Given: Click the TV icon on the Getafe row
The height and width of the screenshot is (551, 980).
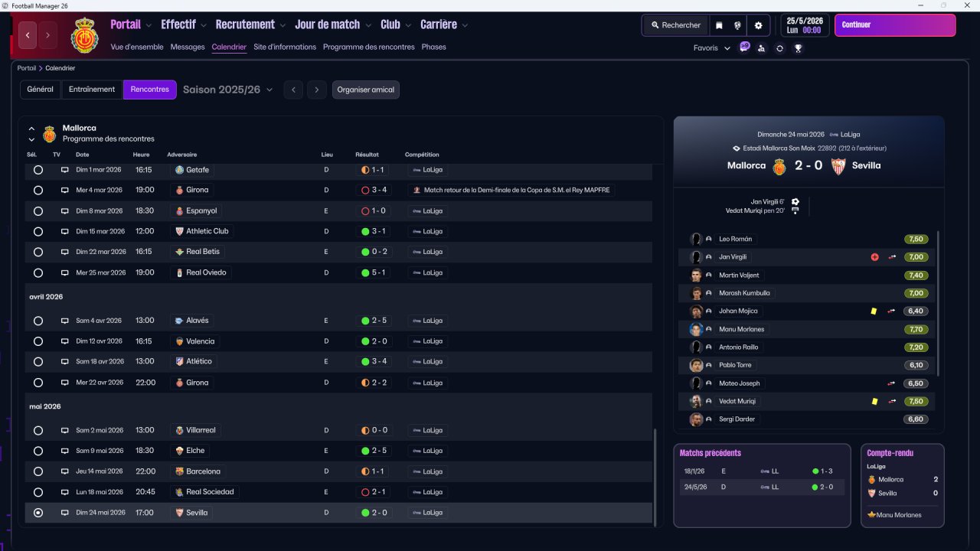Looking at the screenshot, I should 65,170.
